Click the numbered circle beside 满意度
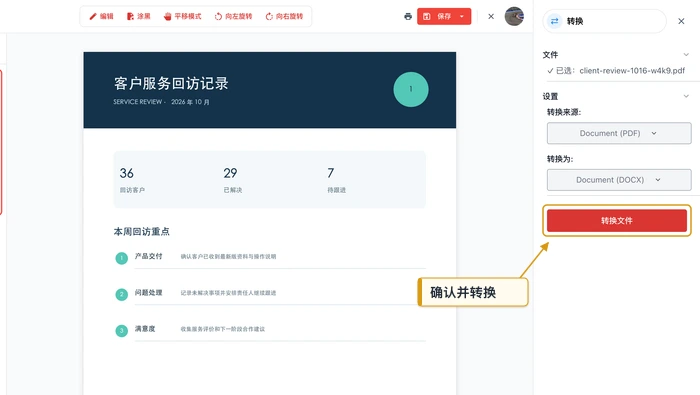700x395 pixels. coord(121,331)
